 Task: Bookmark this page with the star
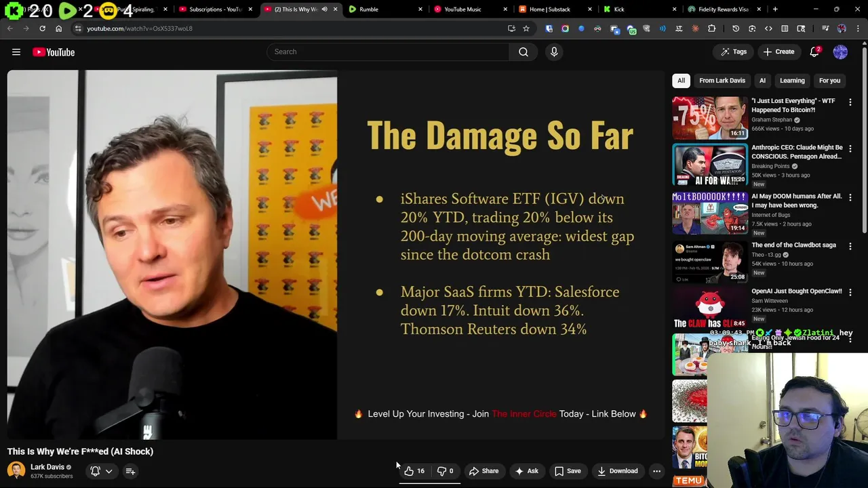tap(526, 28)
